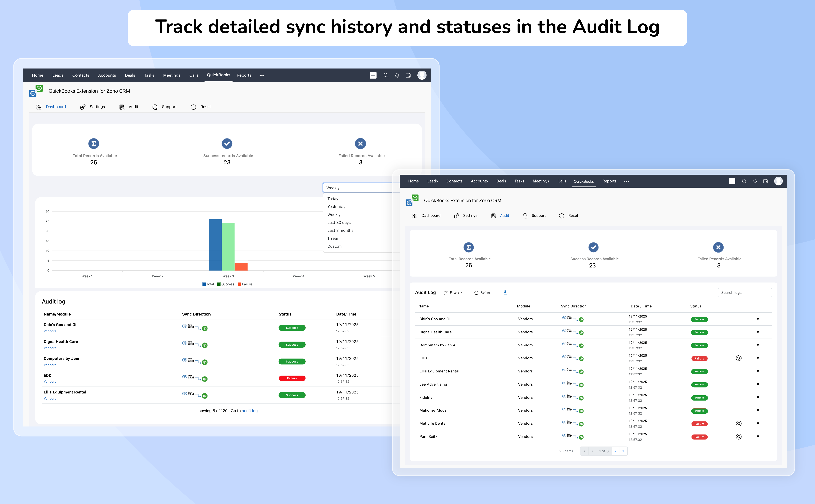Go to next page in pagination

pos(615,451)
